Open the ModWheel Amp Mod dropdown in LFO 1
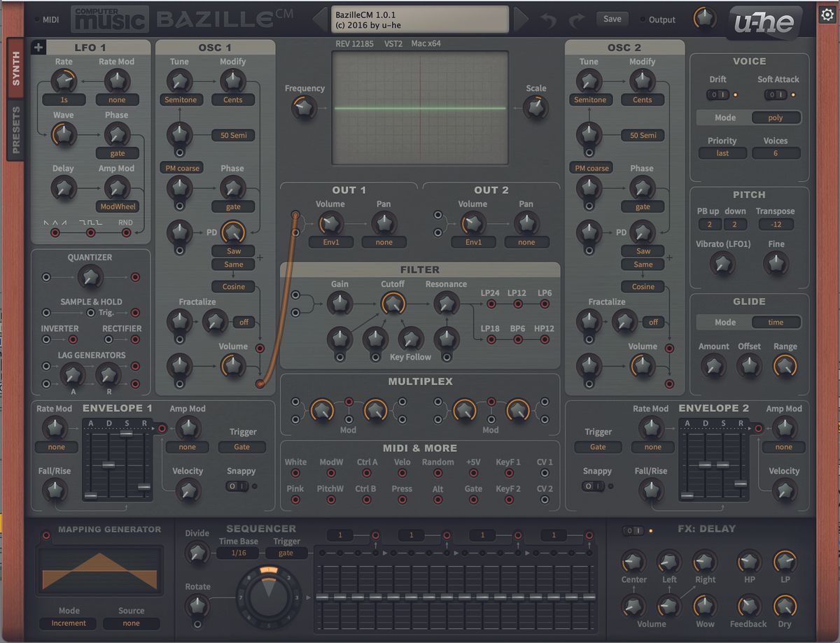The image size is (840, 643). tap(118, 206)
